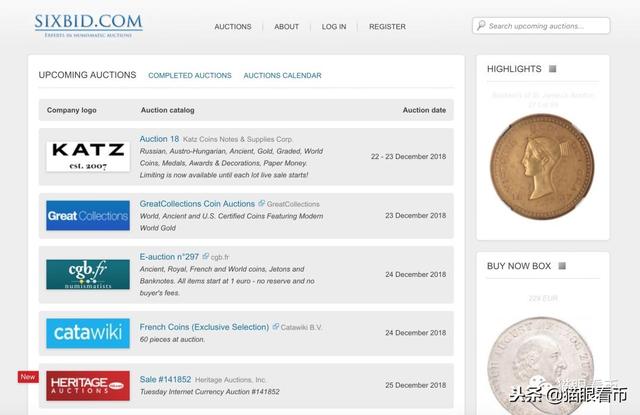Go to LOG IN page
The width and height of the screenshot is (640, 415).
point(334,27)
